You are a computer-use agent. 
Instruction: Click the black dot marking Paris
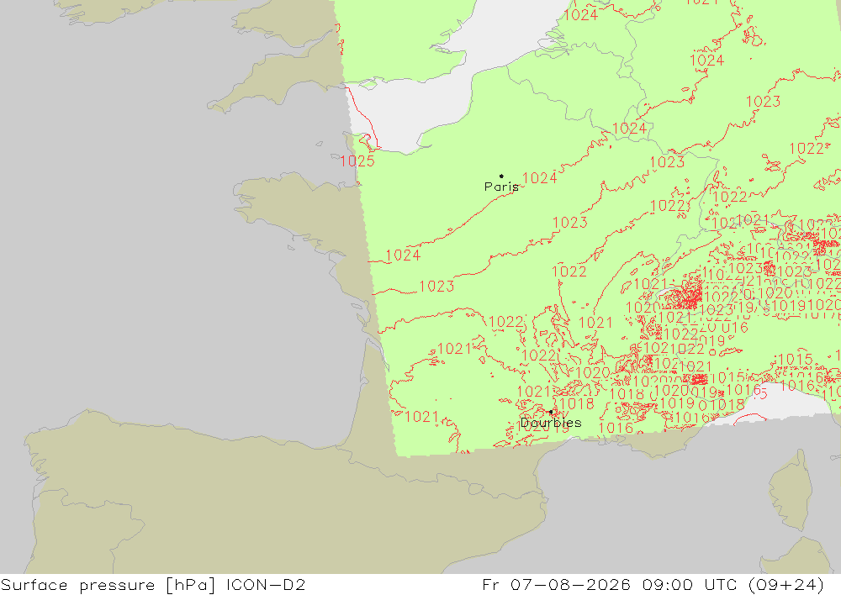click(x=501, y=176)
